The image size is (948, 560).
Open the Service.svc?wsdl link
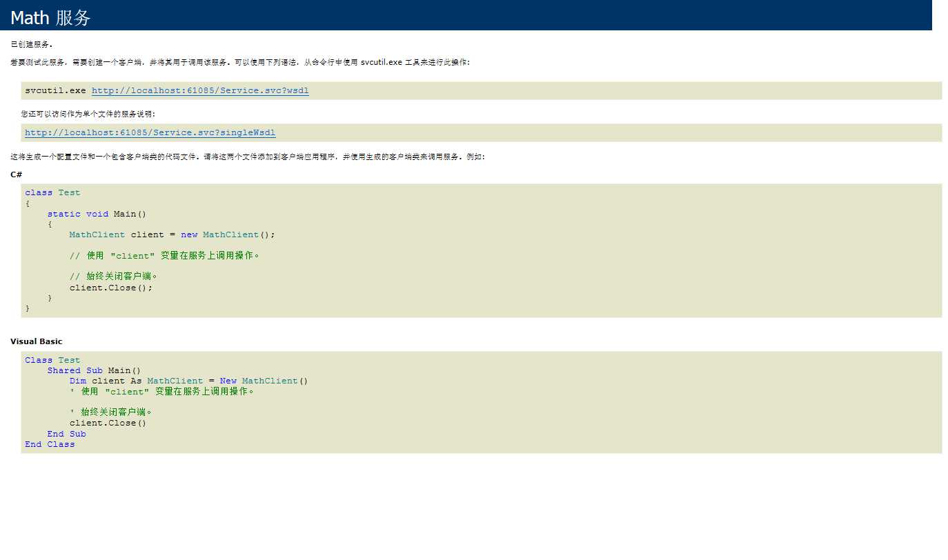click(200, 90)
